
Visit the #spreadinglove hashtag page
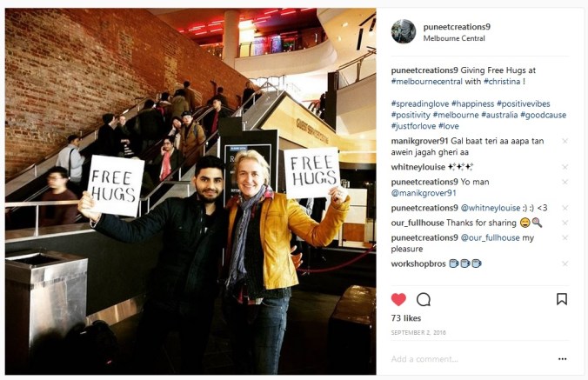420,103
